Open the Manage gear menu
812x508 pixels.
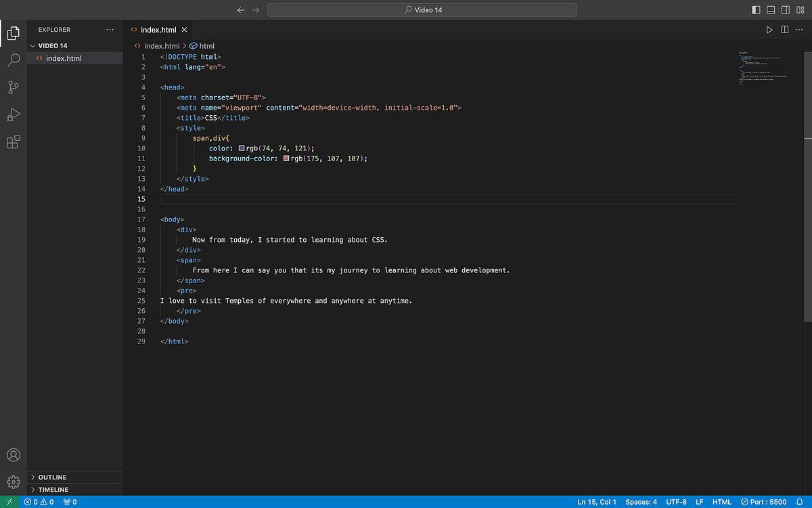13,482
